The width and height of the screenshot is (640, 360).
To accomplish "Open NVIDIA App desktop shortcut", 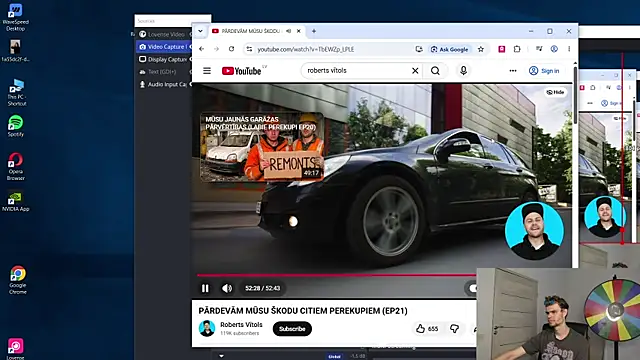I will click(x=16, y=201).
